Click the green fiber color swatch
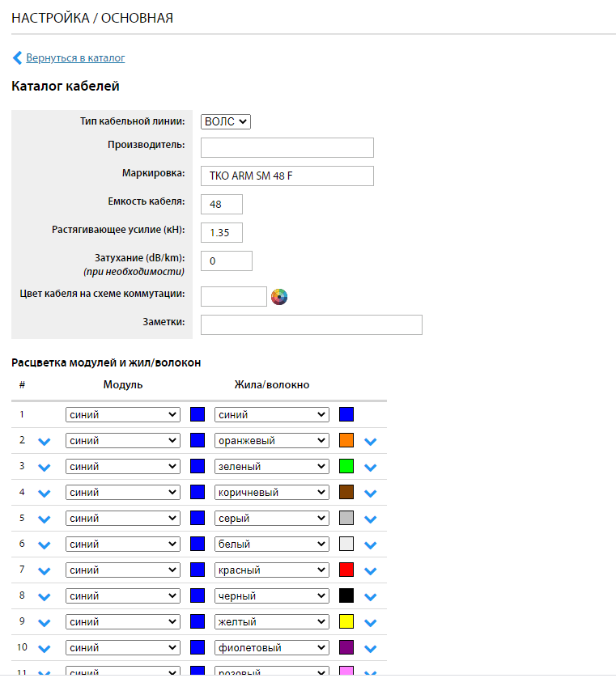This screenshot has height=678, width=616. coord(346,466)
